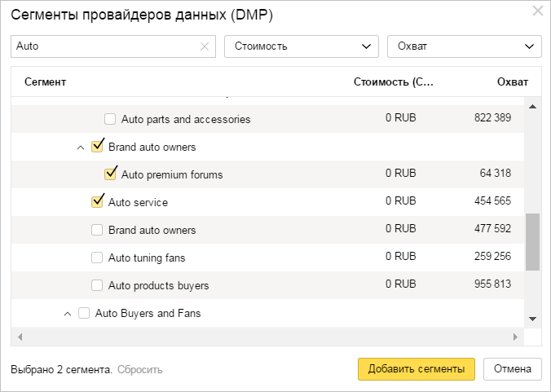Screen dimensions: 551x392
Task: Close the DMP segments dialog
Action: click(x=537, y=11)
